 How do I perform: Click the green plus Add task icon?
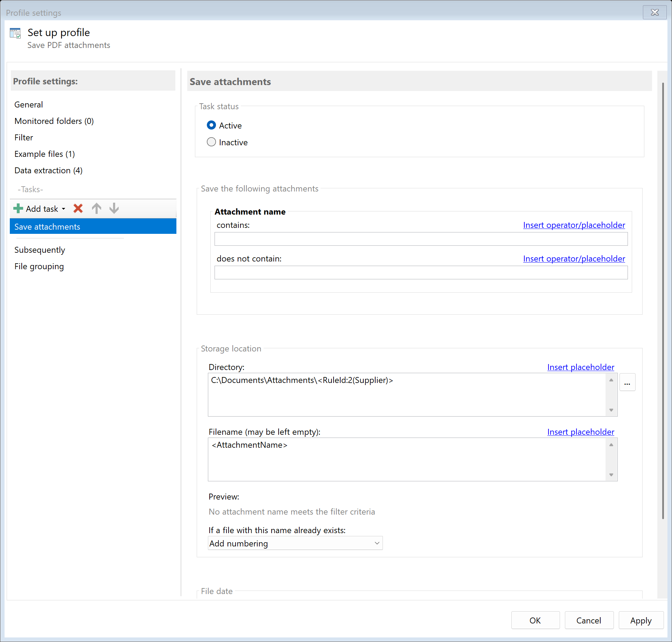coord(18,209)
